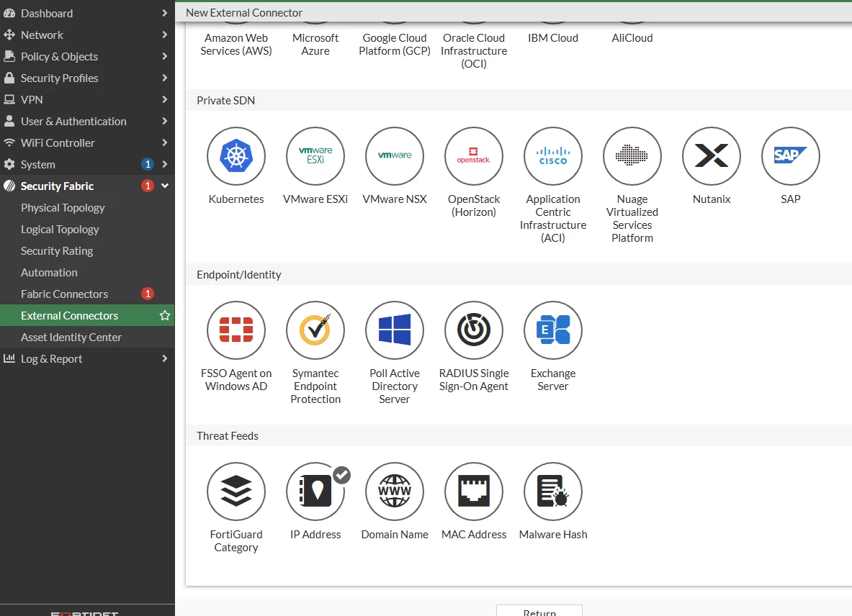Select the OpenStack (Horizon) connector
This screenshot has height=616, width=852.
pyautogui.click(x=474, y=156)
